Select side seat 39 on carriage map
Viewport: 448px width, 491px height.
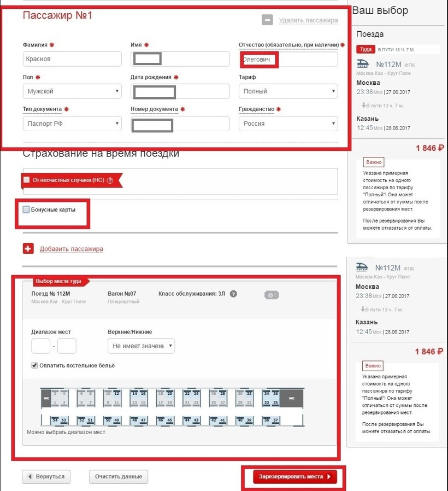249,420
